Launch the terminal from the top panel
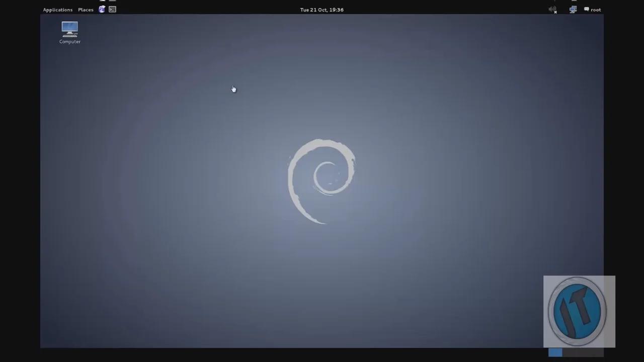 tap(113, 9)
